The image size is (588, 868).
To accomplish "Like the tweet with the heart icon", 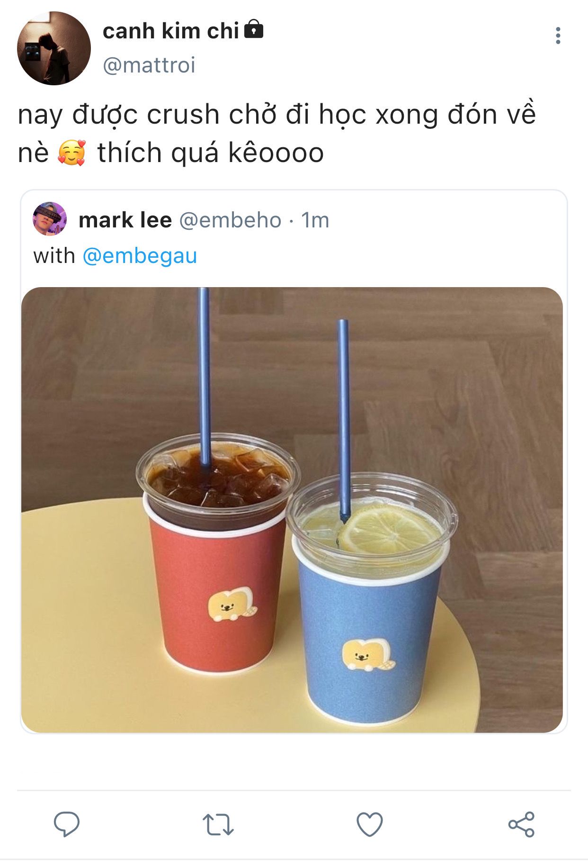I will tap(369, 824).
